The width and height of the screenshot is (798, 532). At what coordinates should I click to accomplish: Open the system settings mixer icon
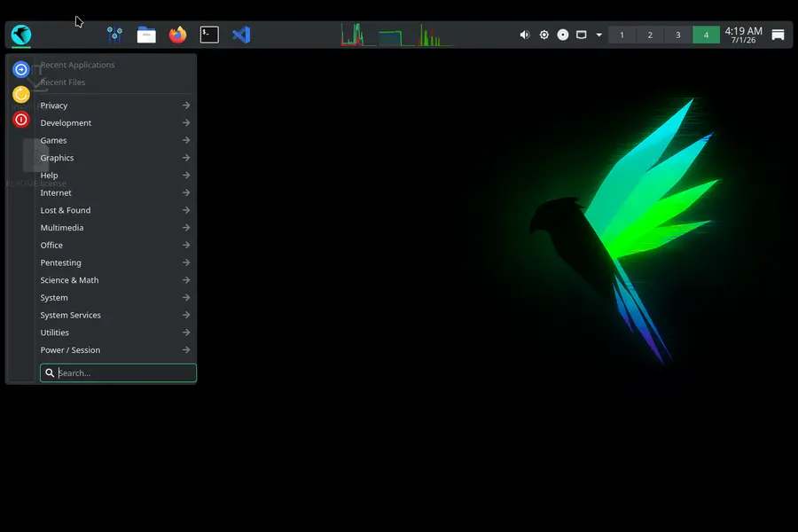point(114,35)
